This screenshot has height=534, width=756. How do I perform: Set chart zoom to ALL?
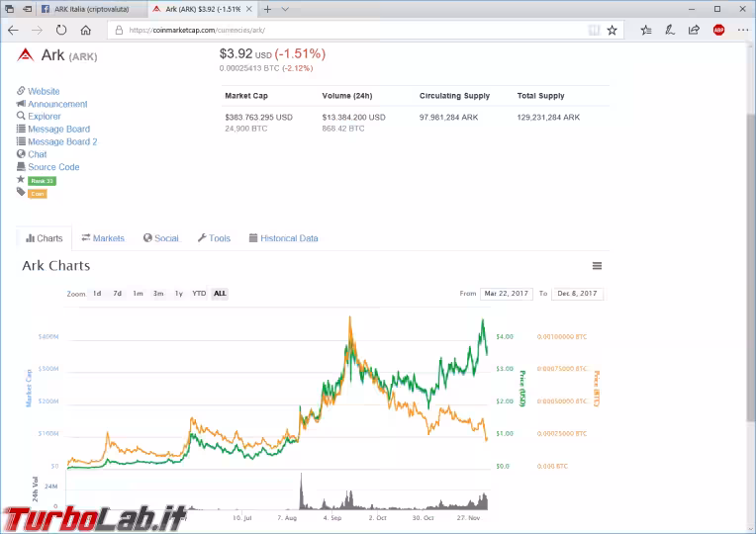pos(220,294)
